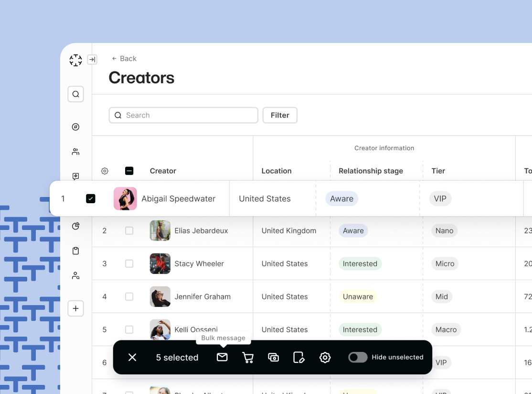
Task: Check Elias Jebardeux's row checkbox
Action: [129, 230]
